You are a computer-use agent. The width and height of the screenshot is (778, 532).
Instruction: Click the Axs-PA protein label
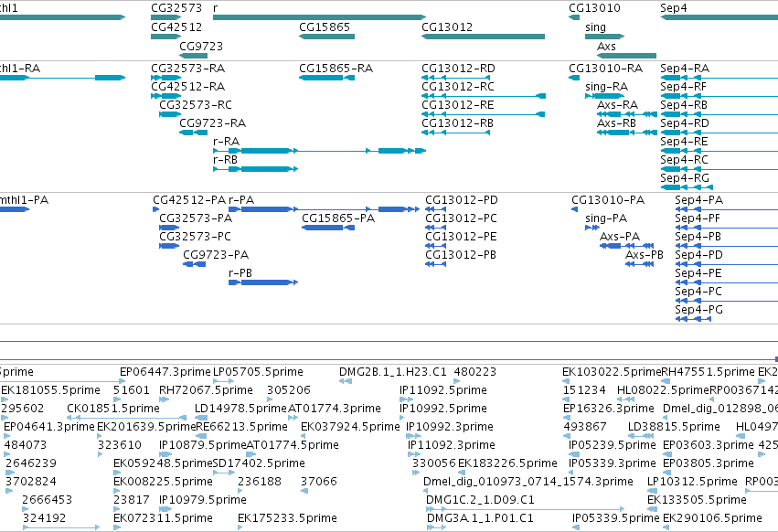(620, 238)
